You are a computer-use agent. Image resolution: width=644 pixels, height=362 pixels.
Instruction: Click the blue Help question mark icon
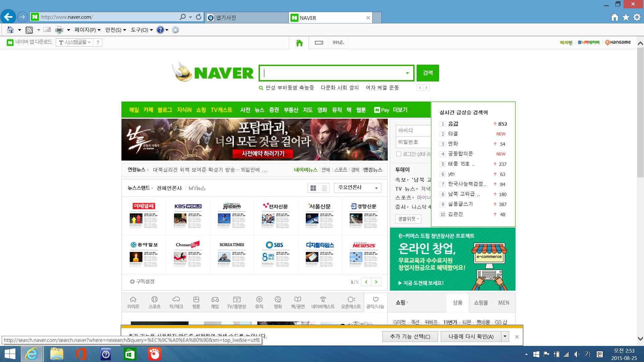(x=160, y=30)
